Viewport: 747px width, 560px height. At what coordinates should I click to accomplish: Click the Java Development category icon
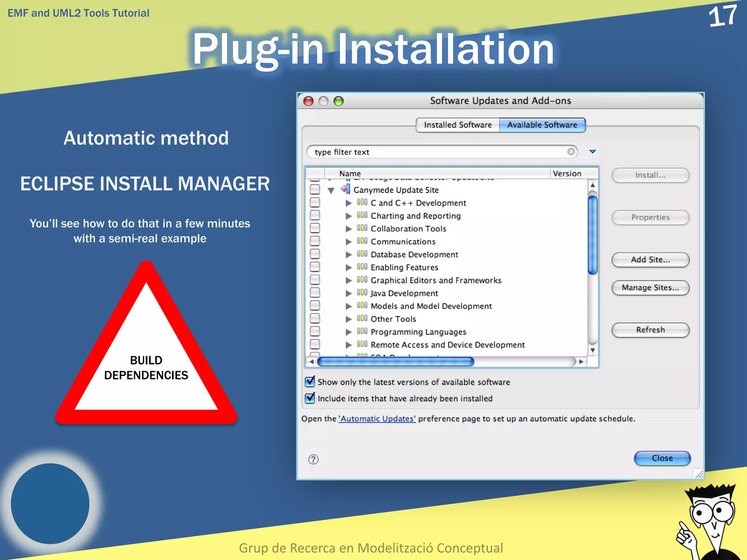[x=362, y=292]
